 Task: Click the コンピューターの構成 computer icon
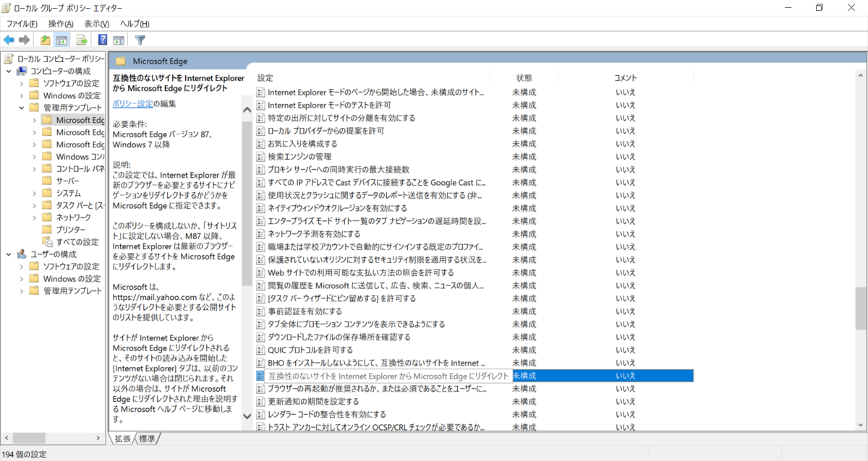click(22, 71)
